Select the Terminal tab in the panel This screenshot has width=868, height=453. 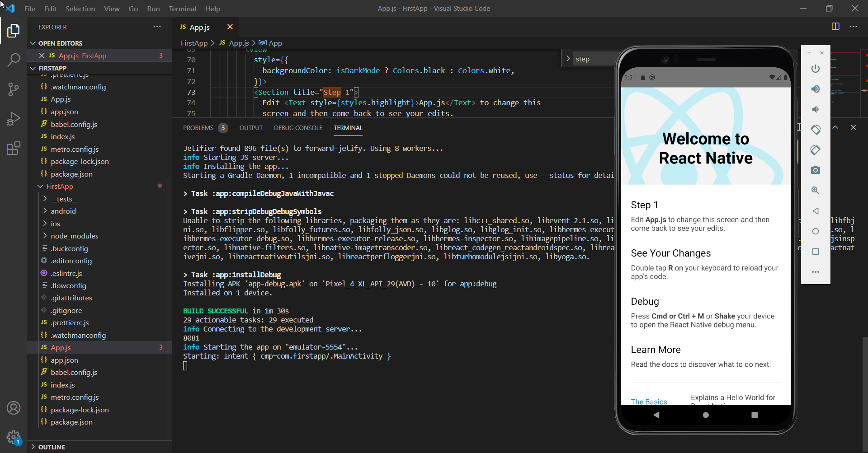pyautogui.click(x=348, y=128)
